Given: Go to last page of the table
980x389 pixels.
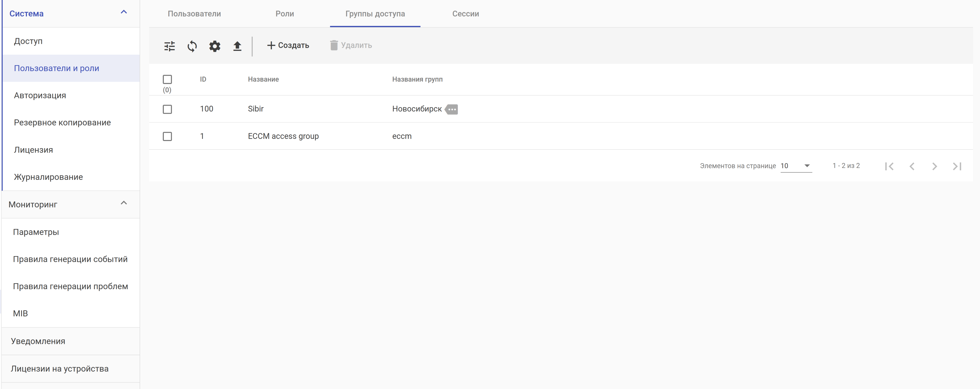Looking at the screenshot, I should click(x=957, y=166).
